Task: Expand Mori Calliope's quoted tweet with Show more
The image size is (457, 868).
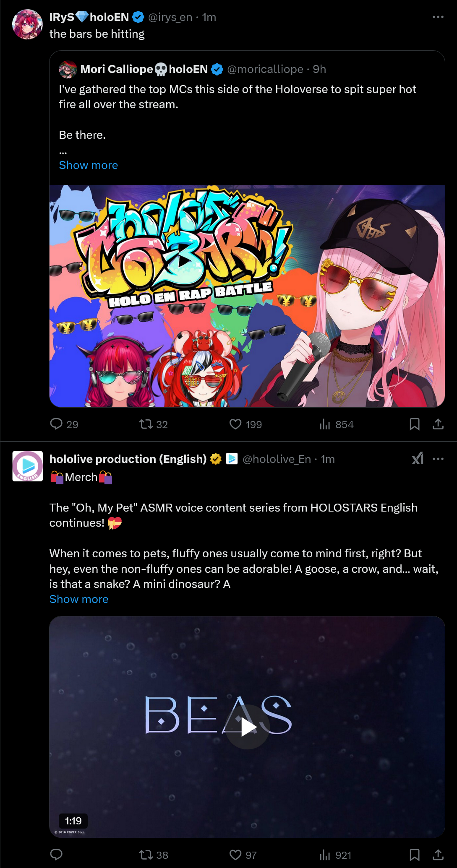Action: click(89, 165)
